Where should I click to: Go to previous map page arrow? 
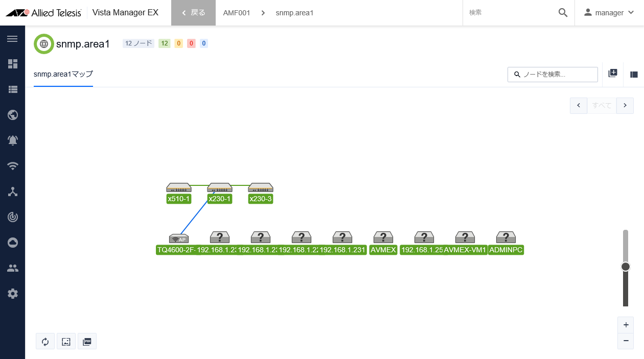pyautogui.click(x=579, y=106)
